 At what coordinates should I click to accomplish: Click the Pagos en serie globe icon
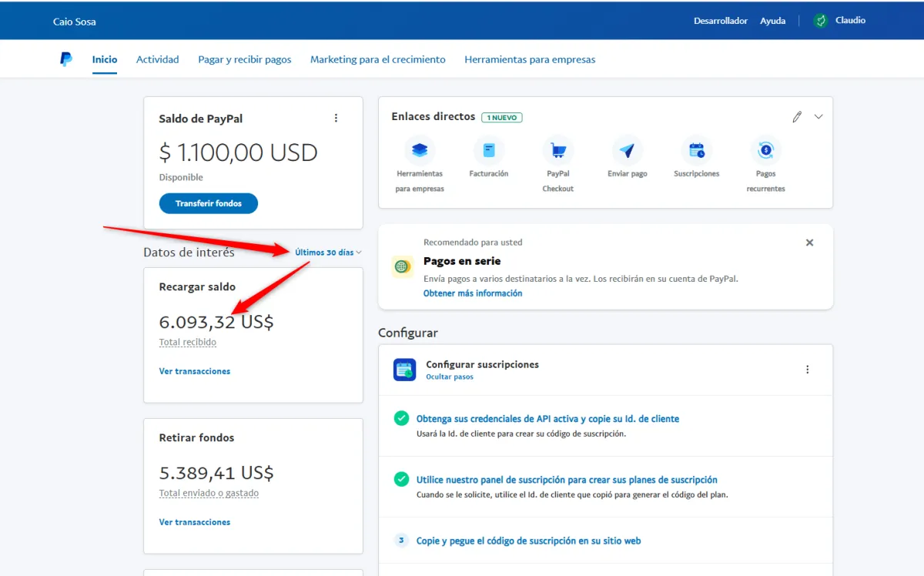tap(402, 267)
